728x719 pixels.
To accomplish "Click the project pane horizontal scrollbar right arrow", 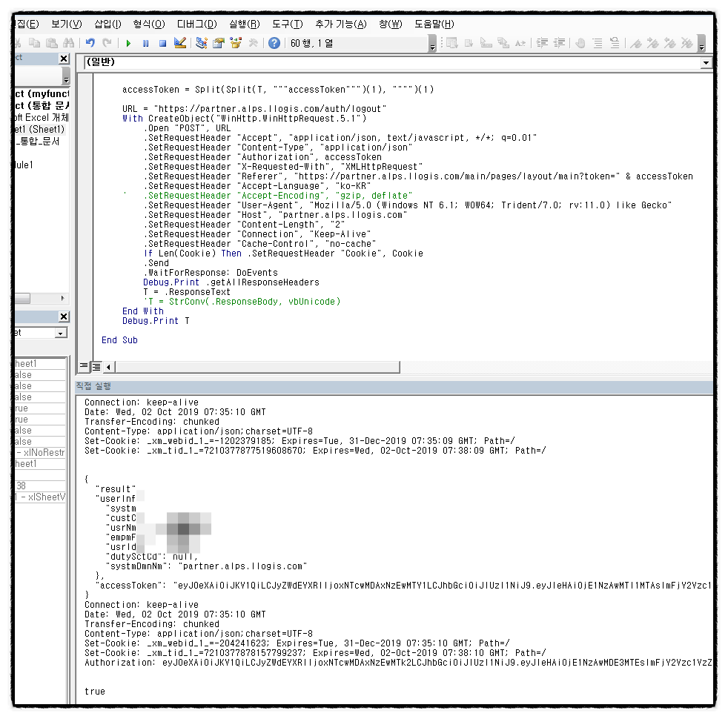I will 62,299.
